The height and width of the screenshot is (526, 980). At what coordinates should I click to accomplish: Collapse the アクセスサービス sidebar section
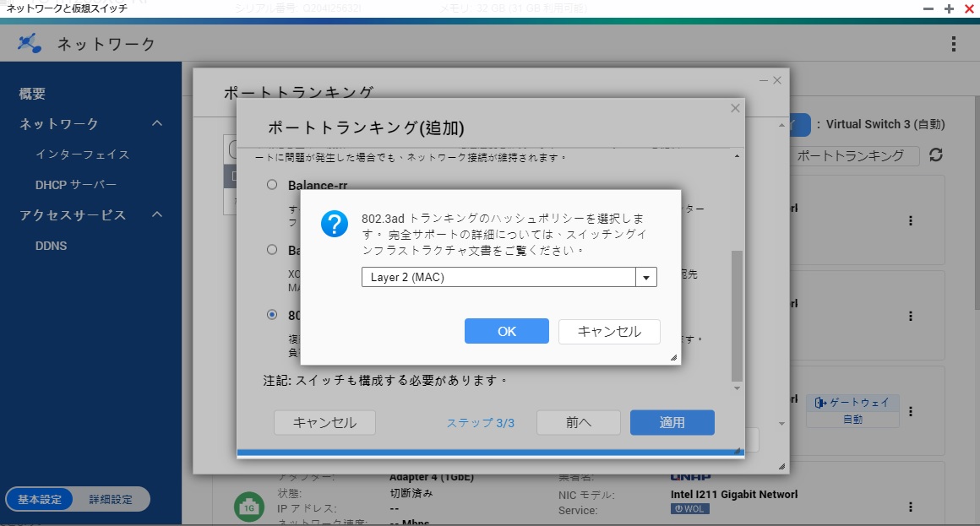tap(157, 215)
